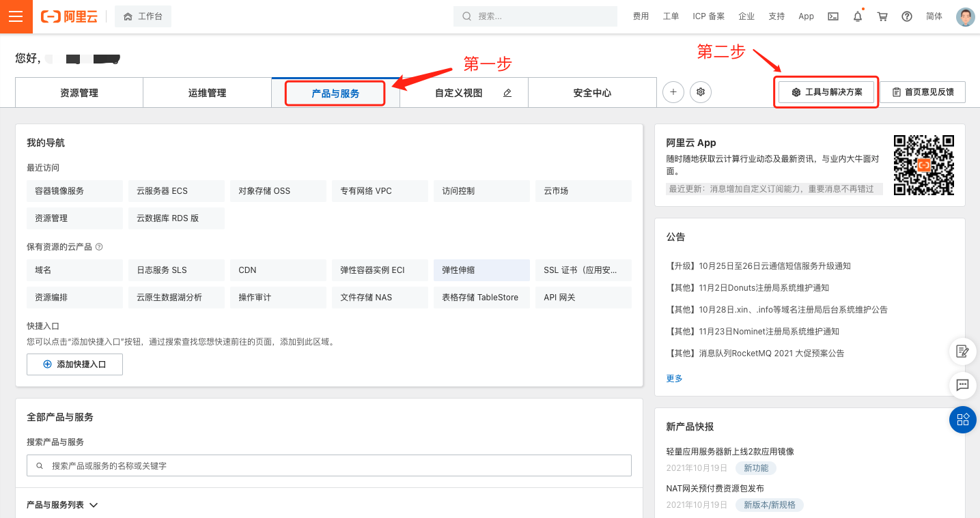Viewport: 980px width, 518px height.
Task: Open the Cloud Shell terminal icon
Action: pyautogui.click(x=833, y=16)
